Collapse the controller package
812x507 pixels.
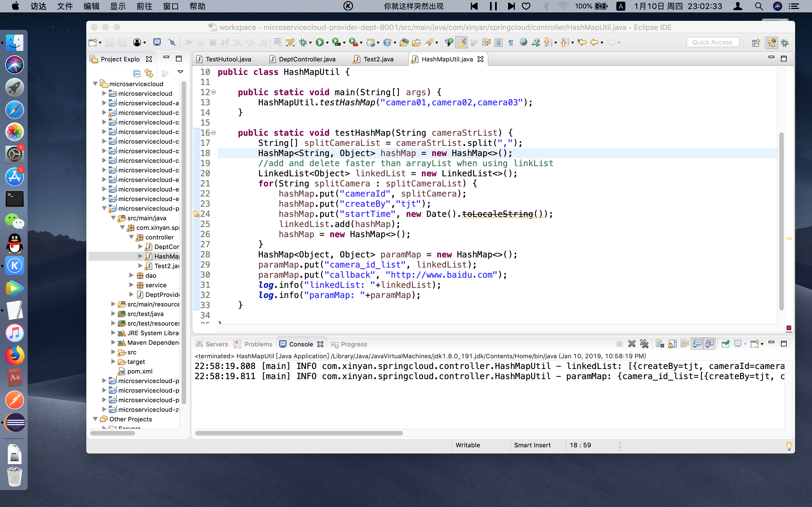tap(132, 237)
